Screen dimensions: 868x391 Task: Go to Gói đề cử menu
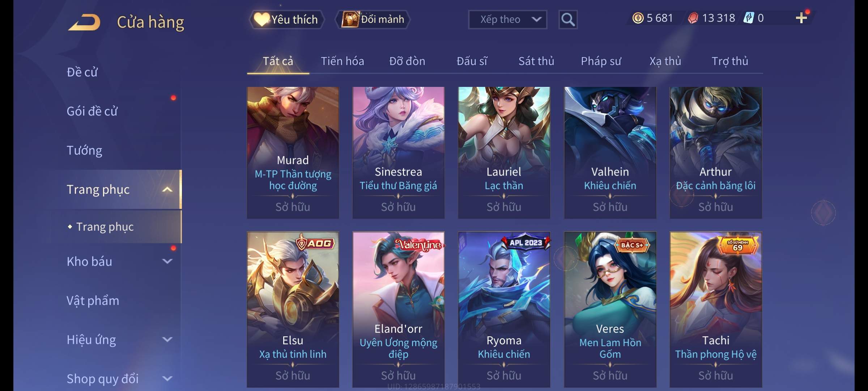coord(92,111)
